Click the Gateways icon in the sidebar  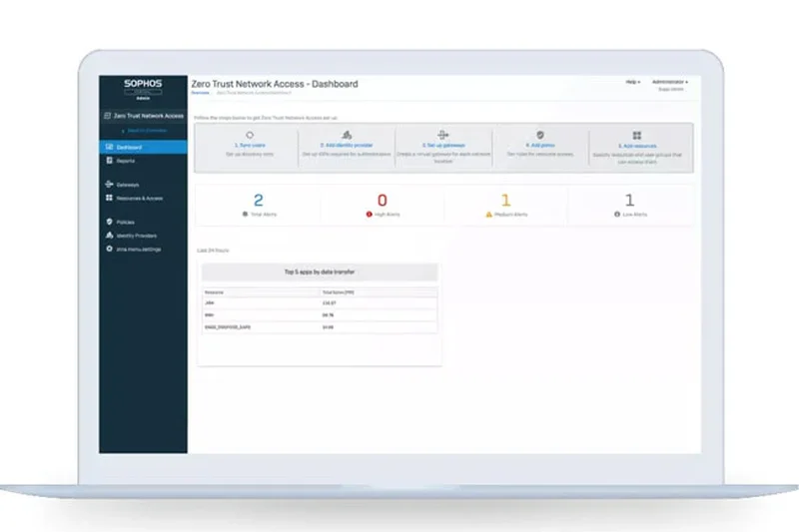109,185
